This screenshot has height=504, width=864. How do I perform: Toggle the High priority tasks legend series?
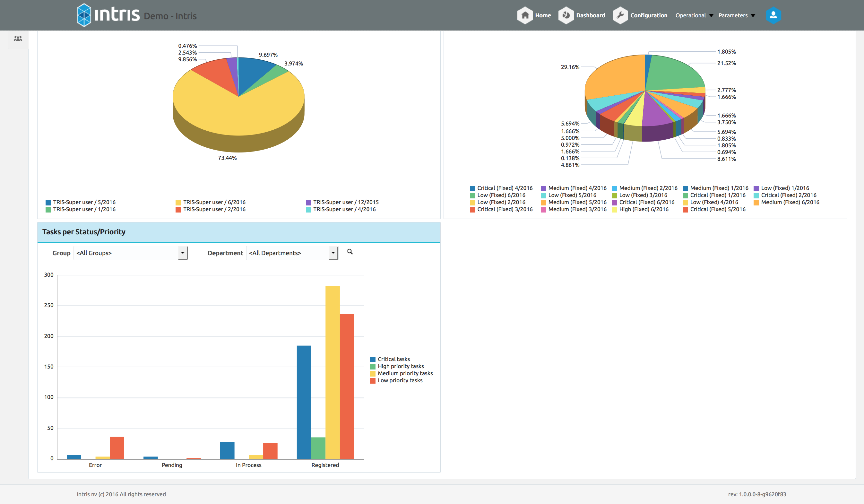point(400,366)
